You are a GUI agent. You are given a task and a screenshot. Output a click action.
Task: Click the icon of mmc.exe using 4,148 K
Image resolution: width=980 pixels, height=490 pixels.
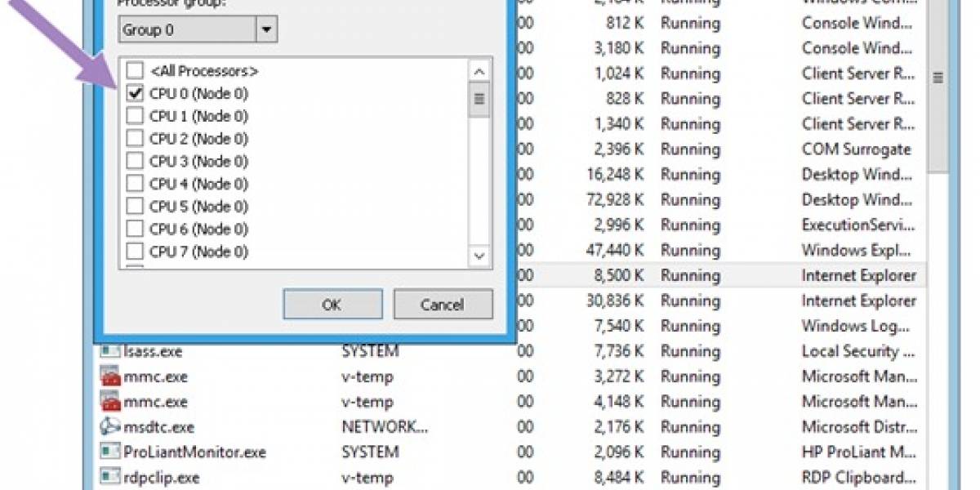tap(109, 402)
